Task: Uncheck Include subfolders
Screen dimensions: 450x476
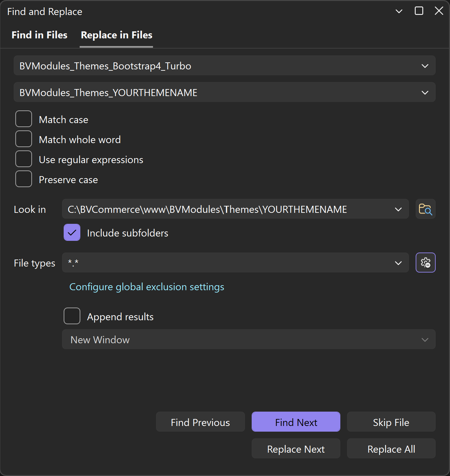Action: coord(72,232)
